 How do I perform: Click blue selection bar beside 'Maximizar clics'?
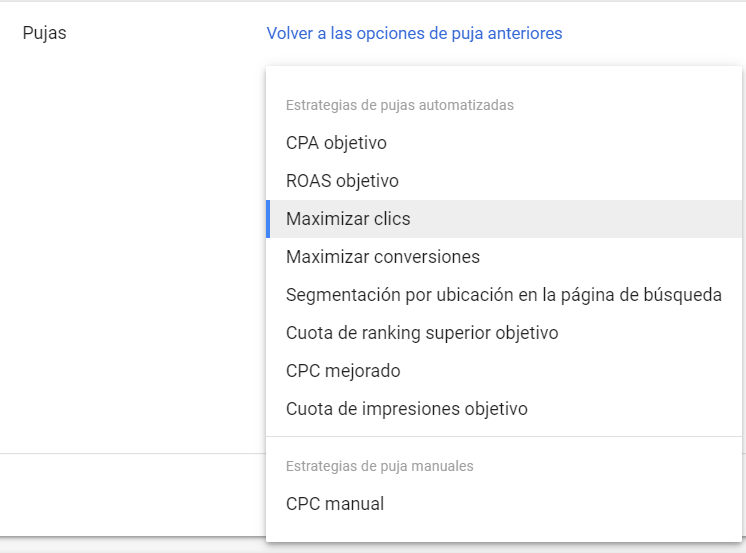(268, 219)
